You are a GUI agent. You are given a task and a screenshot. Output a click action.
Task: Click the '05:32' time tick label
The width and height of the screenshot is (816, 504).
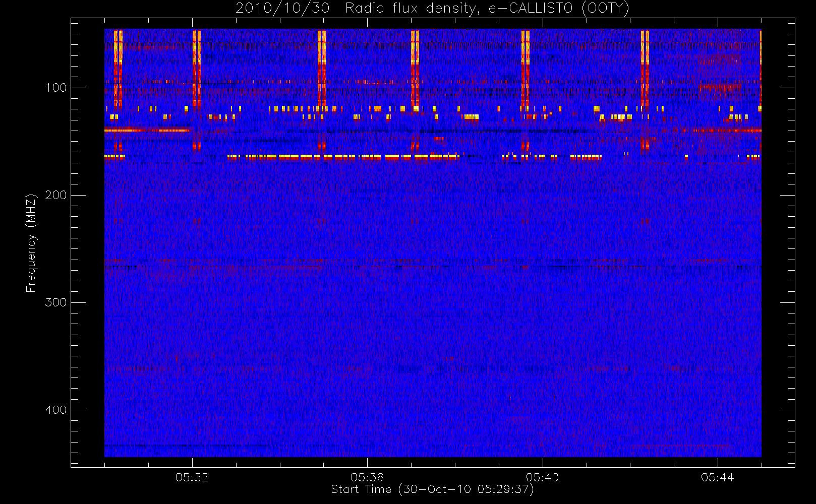192,477
